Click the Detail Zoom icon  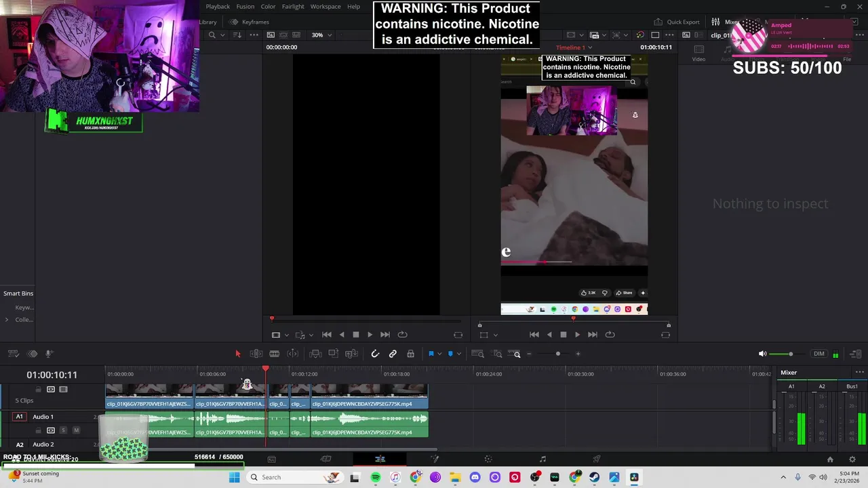[497, 354]
